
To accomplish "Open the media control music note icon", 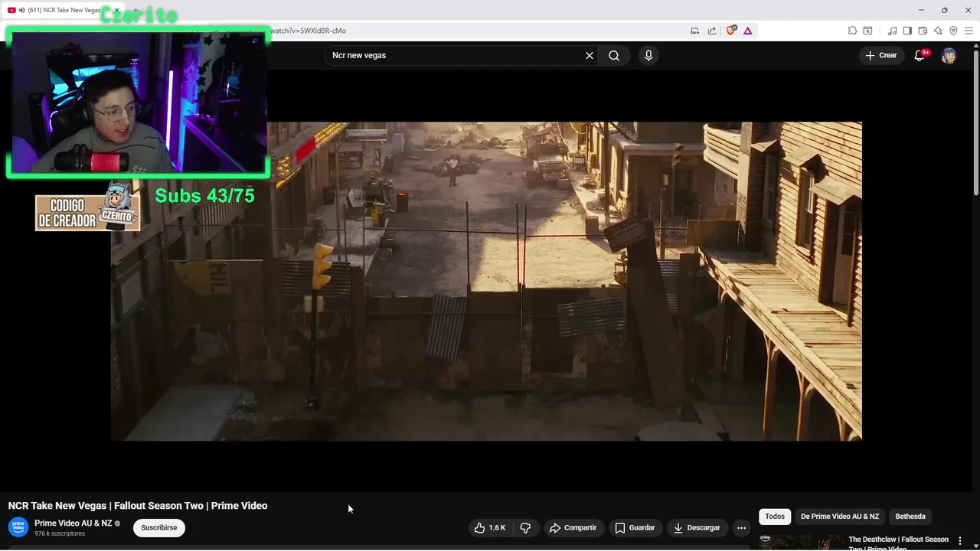I will coord(893,31).
